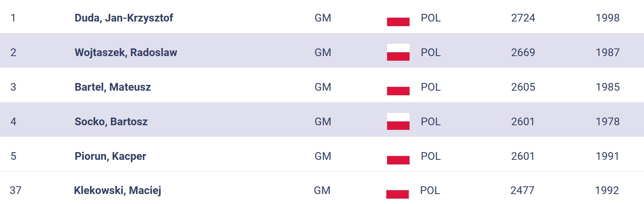Click rating 2724 in the first row

(523, 18)
